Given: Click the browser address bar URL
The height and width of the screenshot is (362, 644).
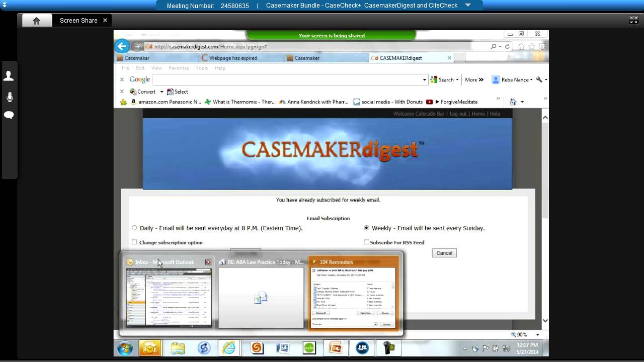Looking at the screenshot, I should 210,46.
